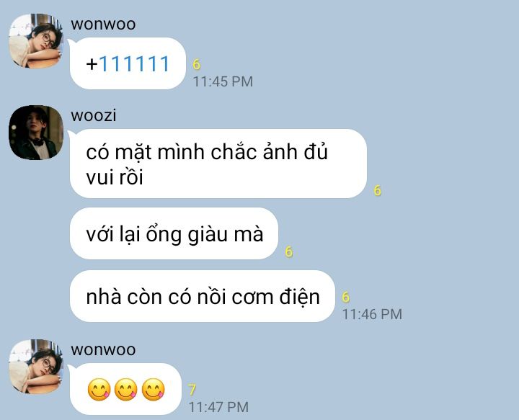Viewport: 519px width, 420px height.
Task: Click the third tongue-out emoji
Action: (153, 390)
